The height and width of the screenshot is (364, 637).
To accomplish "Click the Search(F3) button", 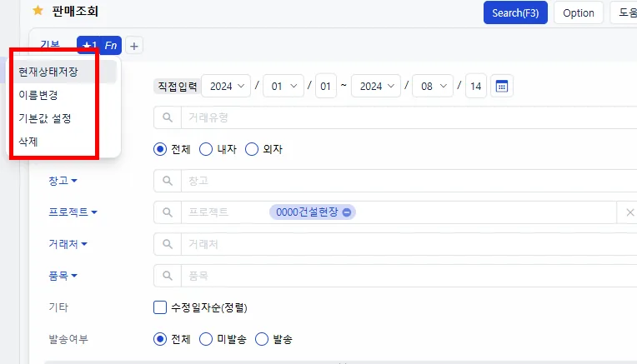I will (515, 13).
